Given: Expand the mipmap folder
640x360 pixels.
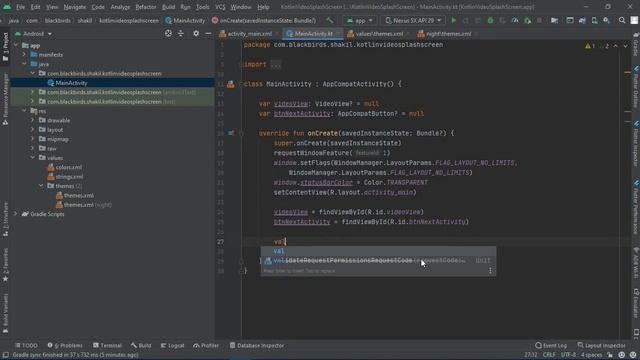Looking at the screenshot, I should click(33, 139).
